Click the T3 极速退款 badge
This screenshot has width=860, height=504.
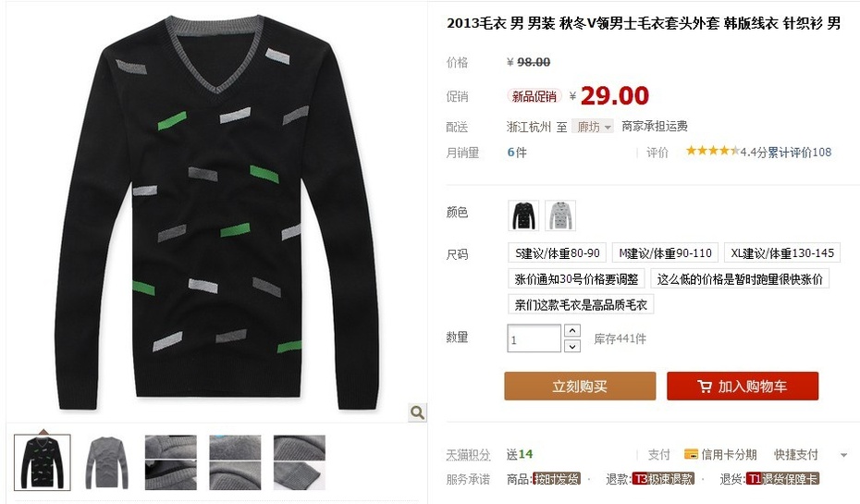[x=663, y=479]
